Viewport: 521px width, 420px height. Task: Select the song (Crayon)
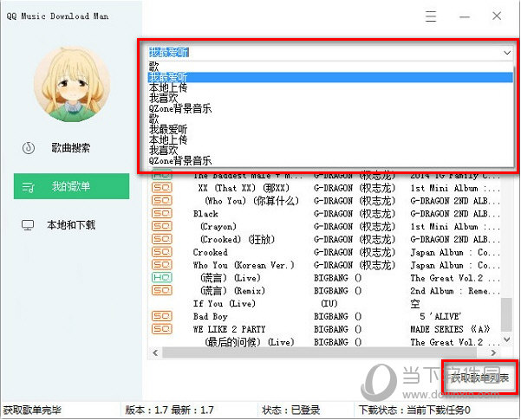click(x=218, y=226)
